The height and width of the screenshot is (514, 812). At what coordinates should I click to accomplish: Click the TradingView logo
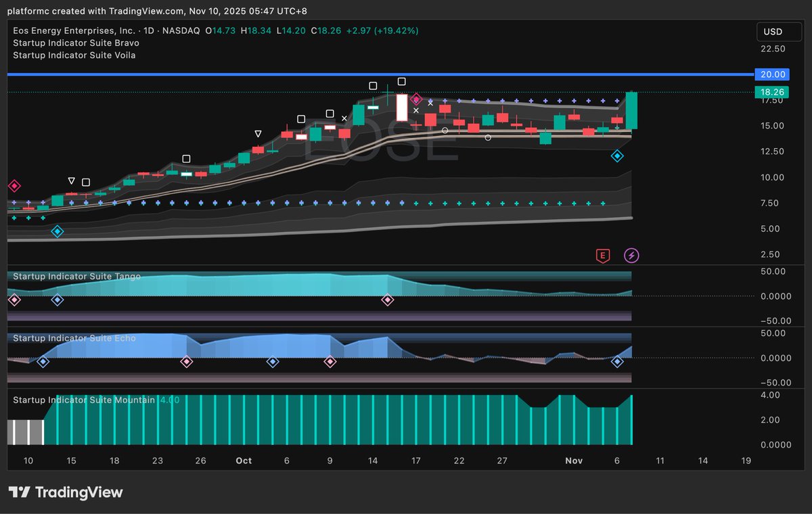click(66, 492)
